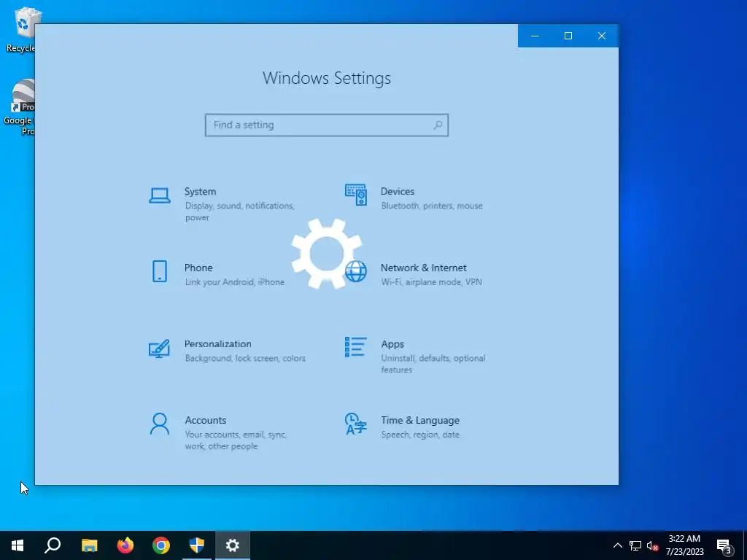Open the Phone settings heading
This screenshot has height=560, width=747.
[x=198, y=268]
